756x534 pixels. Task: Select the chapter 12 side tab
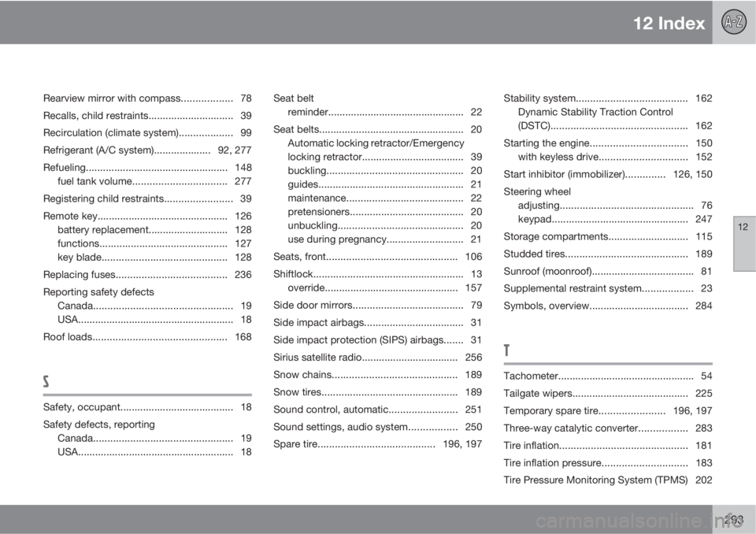pyautogui.click(x=744, y=243)
